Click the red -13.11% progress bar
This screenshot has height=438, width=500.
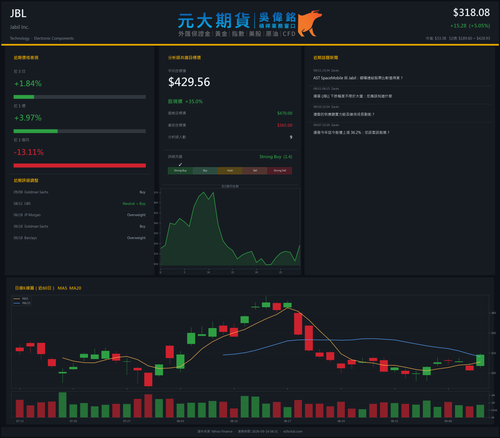click(x=80, y=166)
